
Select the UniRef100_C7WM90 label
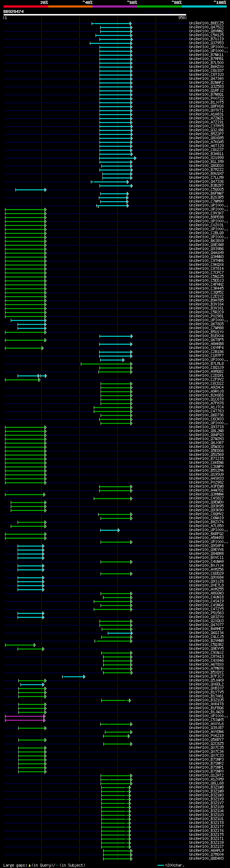point(206,202)
